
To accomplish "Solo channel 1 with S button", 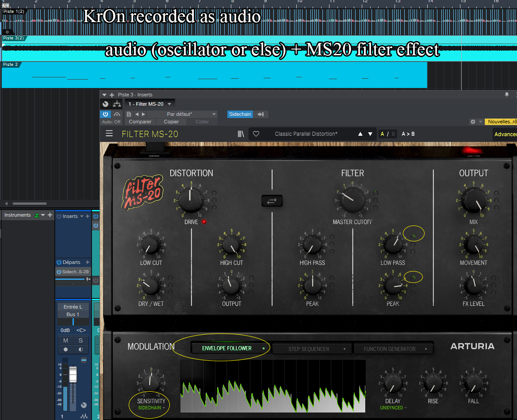I will 81,340.
